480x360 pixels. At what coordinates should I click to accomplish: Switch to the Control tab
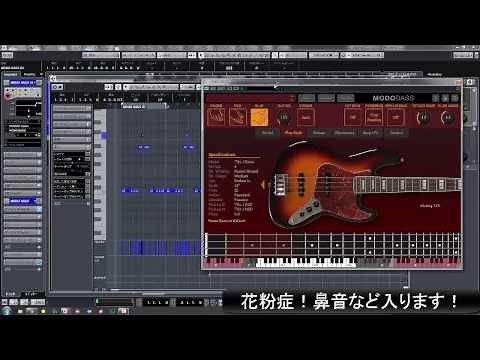pyautogui.click(x=396, y=133)
